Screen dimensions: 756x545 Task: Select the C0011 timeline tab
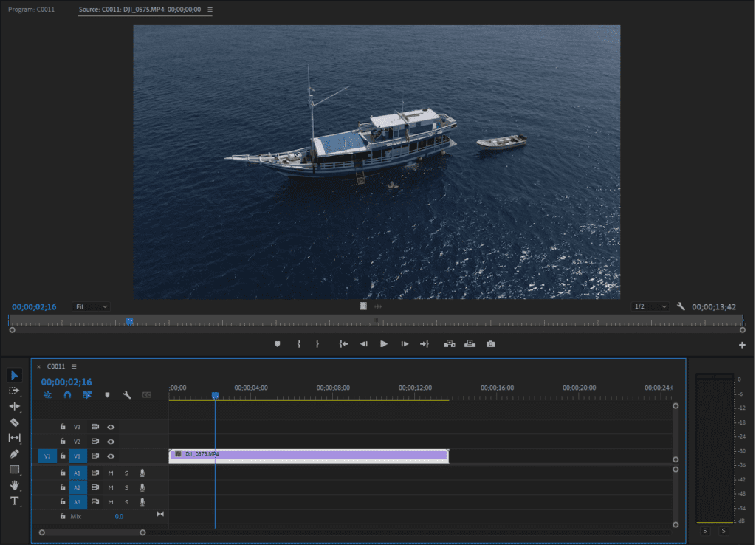coord(56,366)
